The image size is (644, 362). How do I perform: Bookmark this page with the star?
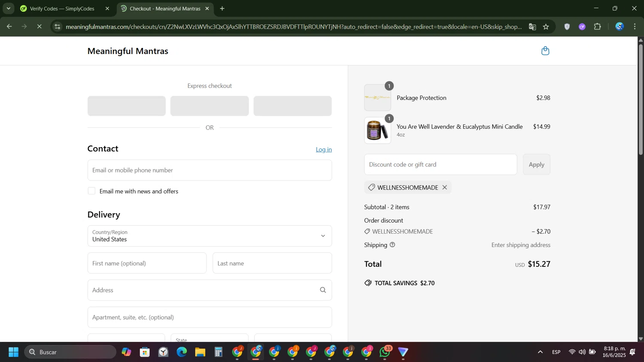[x=546, y=27]
